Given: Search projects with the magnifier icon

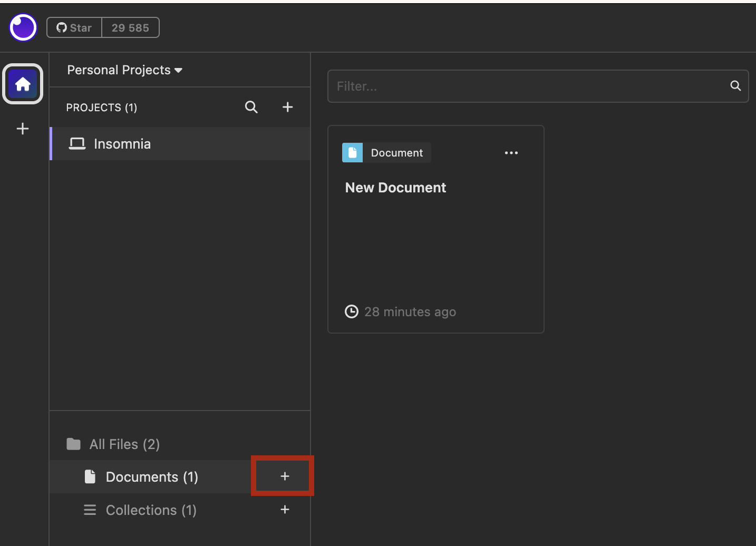Looking at the screenshot, I should pos(251,107).
